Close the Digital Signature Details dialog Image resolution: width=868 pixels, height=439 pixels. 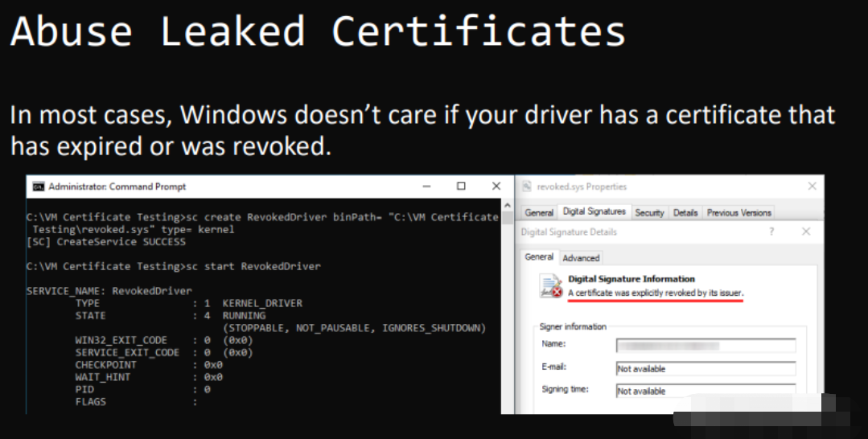click(806, 232)
